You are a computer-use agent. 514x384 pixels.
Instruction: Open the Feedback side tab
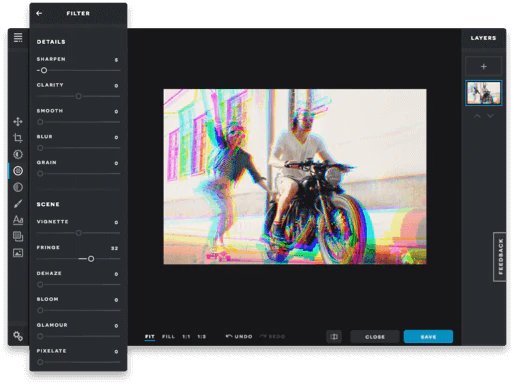pos(500,257)
